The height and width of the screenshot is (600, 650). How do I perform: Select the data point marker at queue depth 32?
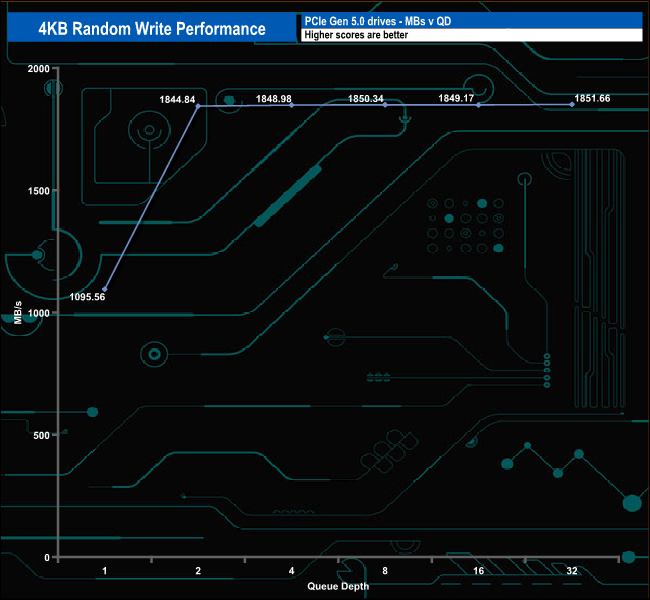(572, 104)
